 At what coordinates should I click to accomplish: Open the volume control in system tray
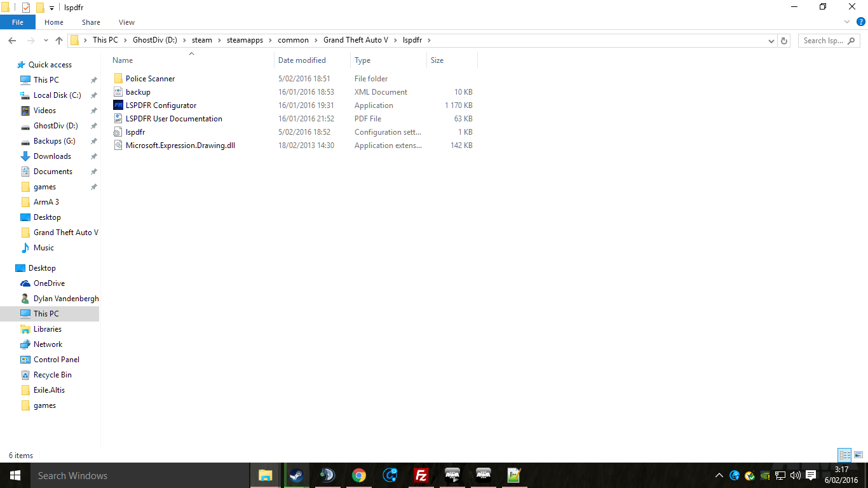796,475
